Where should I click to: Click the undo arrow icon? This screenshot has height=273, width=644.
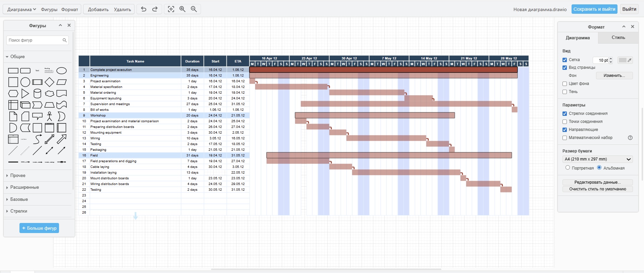(144, 9)
